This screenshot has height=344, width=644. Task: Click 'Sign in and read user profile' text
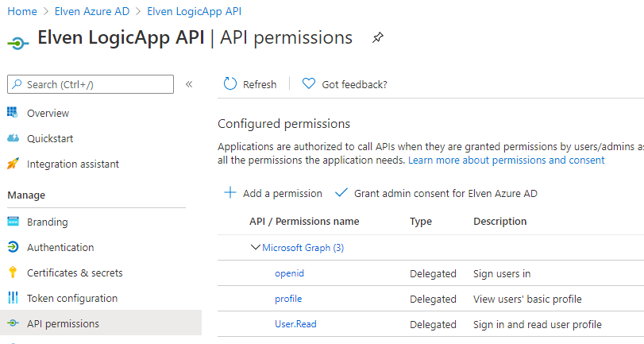tap(538, 325)
